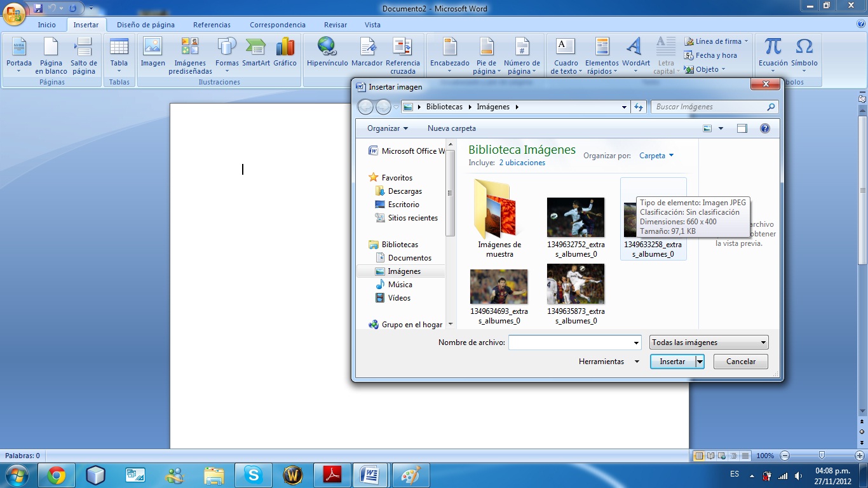
Task: Insert Fecha y hora from ribbon
Action: click(x=710, y=55)
